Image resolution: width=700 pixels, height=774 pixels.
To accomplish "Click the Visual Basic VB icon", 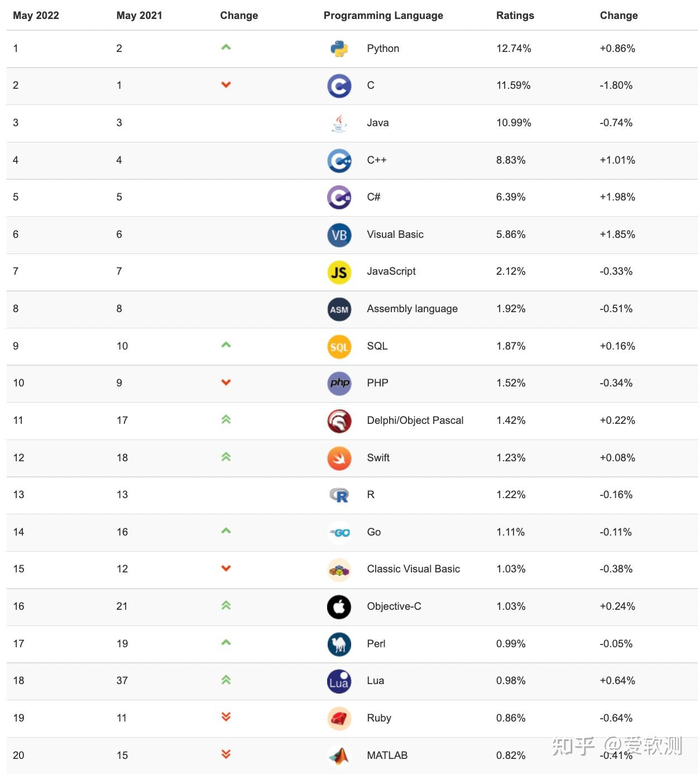I will tap(339, 235).
